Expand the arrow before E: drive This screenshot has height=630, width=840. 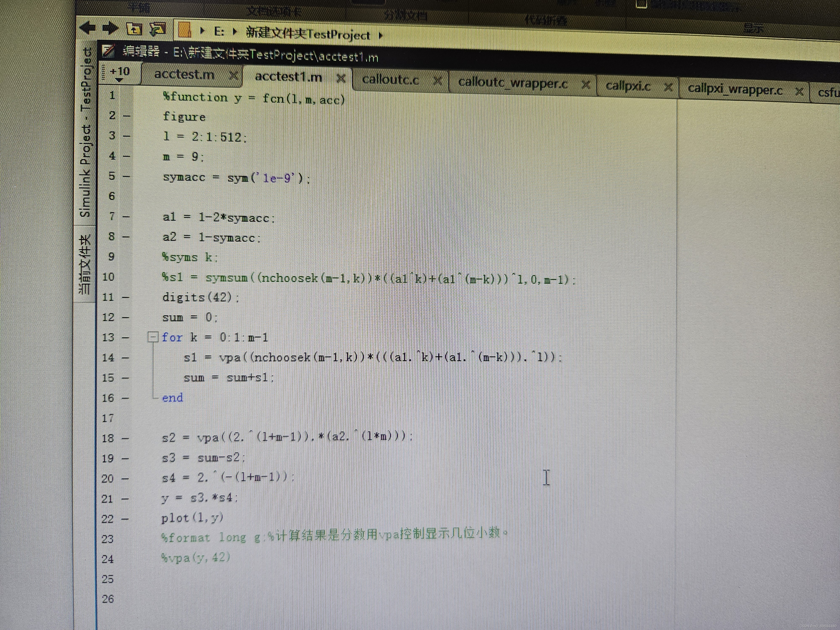tap(202, 30)
